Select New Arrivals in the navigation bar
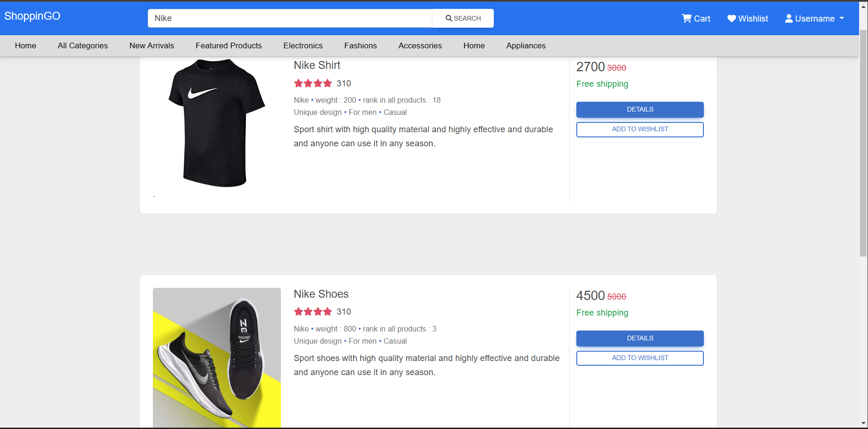Viewport: 868px width, 429px height. click(x=151, y=45)
